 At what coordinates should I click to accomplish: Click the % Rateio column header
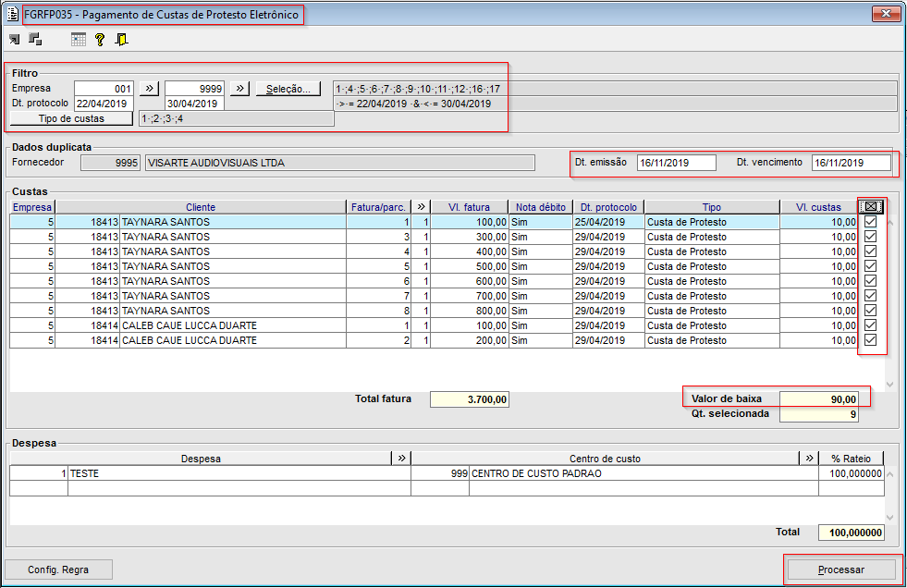tap(851, 459)
